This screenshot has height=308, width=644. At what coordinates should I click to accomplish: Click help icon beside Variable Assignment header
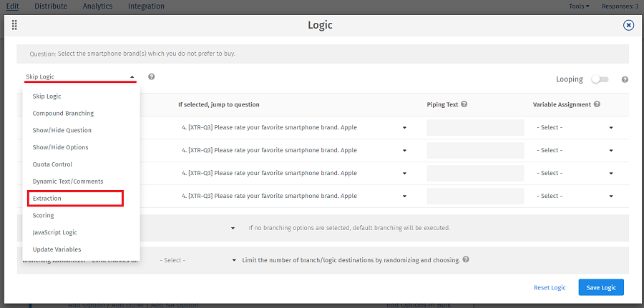click(x=597, y=104)
